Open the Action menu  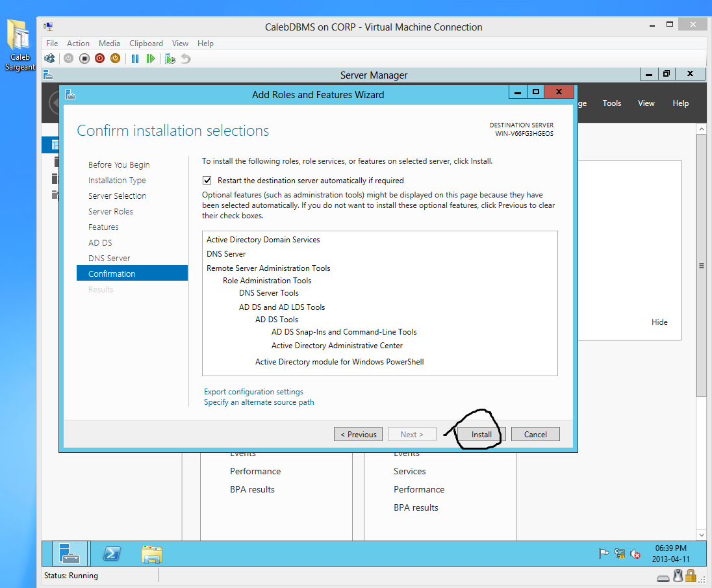point(78,43)
